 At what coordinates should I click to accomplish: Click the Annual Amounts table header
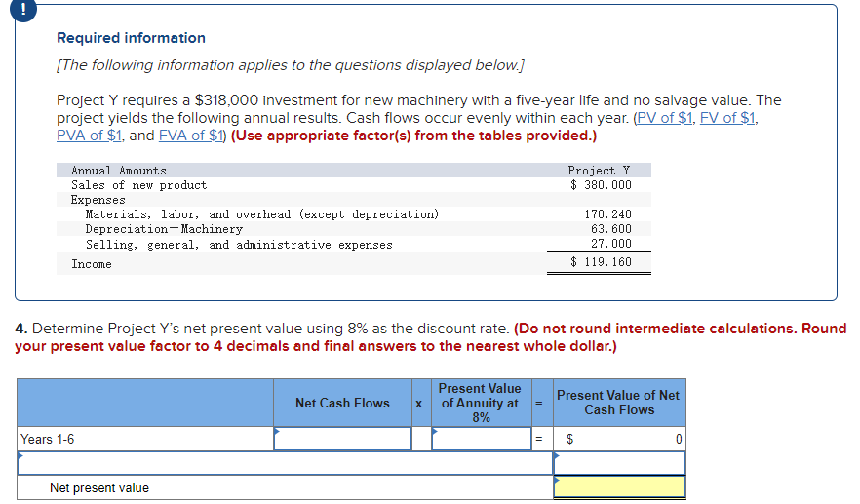click(119, 171)
